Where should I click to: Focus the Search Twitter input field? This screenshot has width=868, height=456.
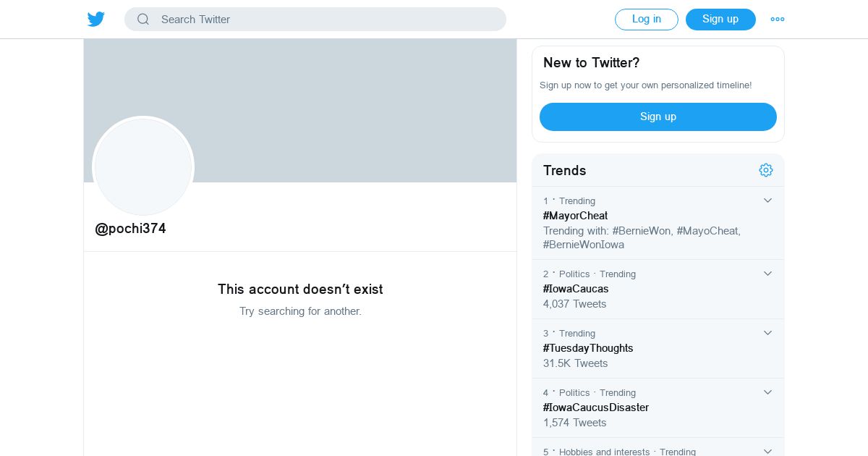coord(325,20)
